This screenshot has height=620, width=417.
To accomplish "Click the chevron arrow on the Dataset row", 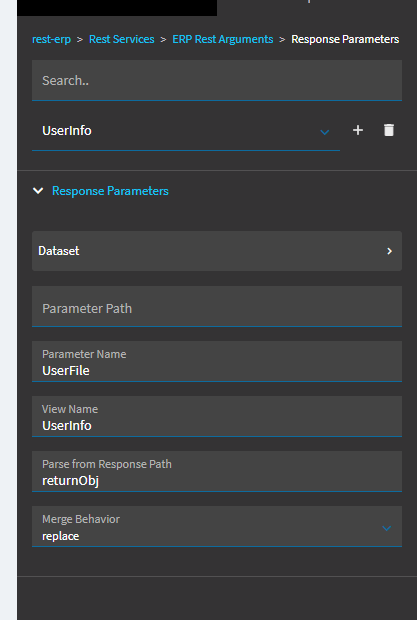I will 389,251.
